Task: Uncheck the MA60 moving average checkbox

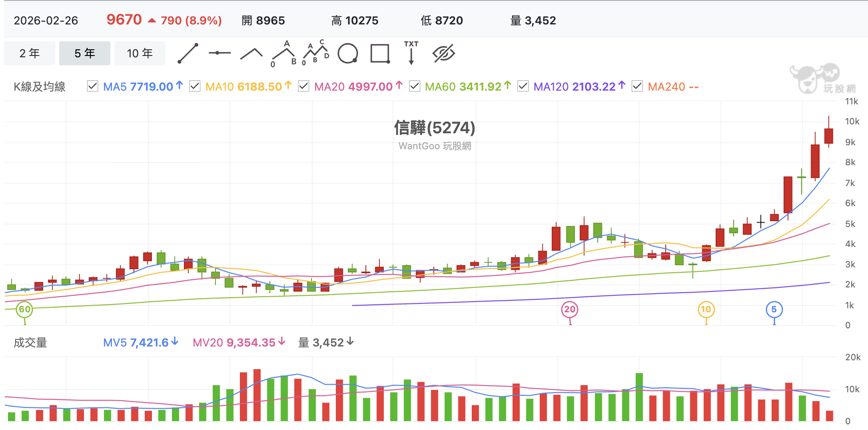Action: 414,86
